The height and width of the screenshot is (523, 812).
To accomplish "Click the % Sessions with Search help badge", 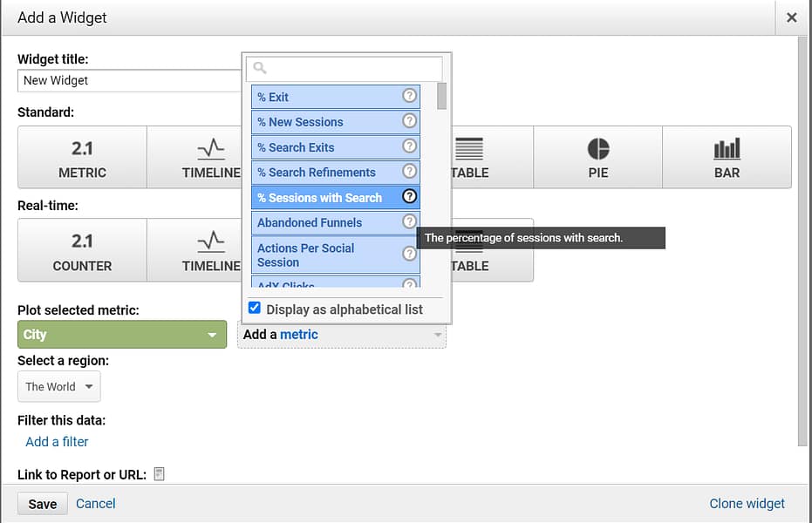I will [408, 197].
